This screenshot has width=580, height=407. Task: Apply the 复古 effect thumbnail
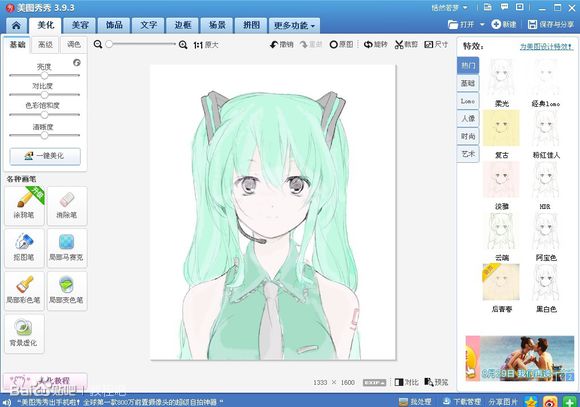pos(501,128)
